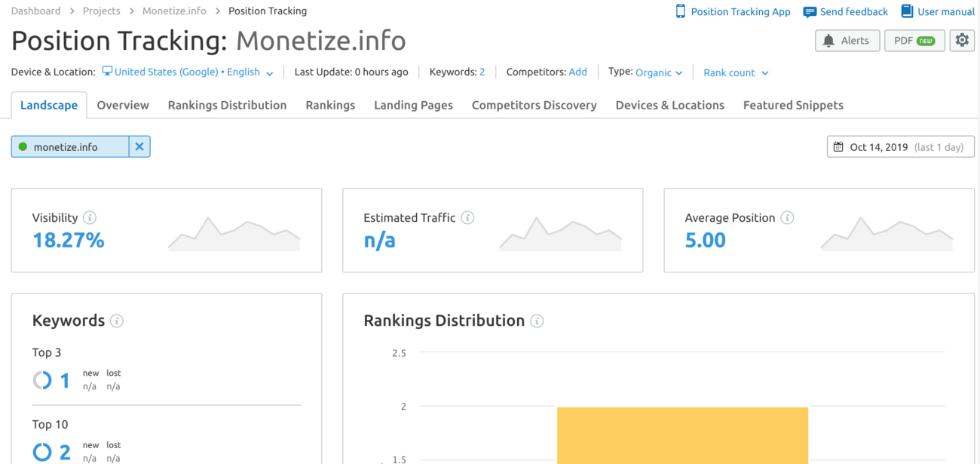Viewport: 980px width, 464px height.
Task: Remove monetize.info domain filter with X
Action: 139,146
